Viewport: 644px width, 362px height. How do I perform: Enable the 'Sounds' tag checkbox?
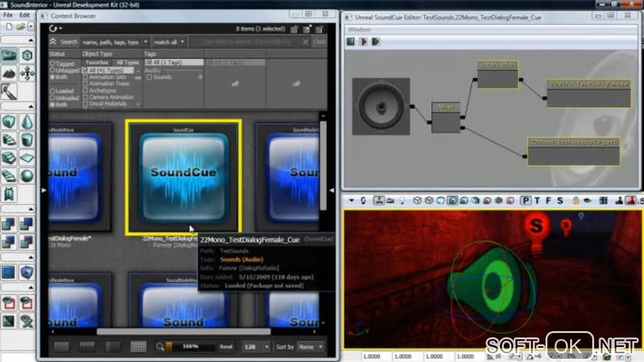(x=149, y=77)
